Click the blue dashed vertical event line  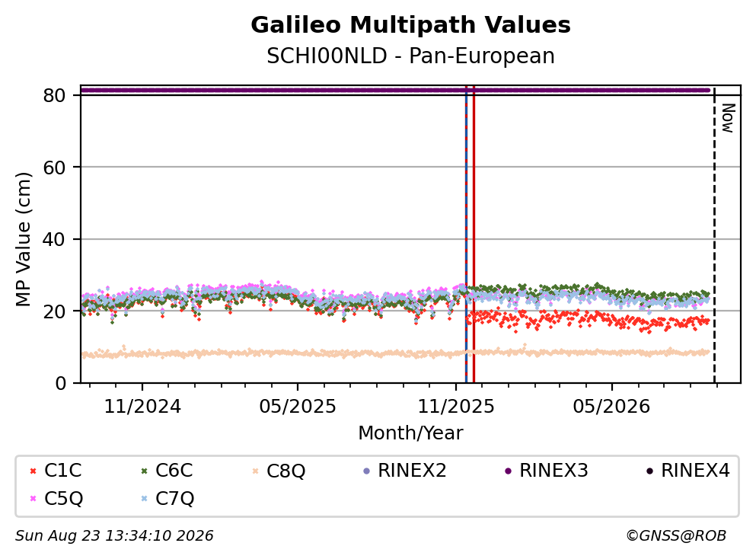(466, 234)
